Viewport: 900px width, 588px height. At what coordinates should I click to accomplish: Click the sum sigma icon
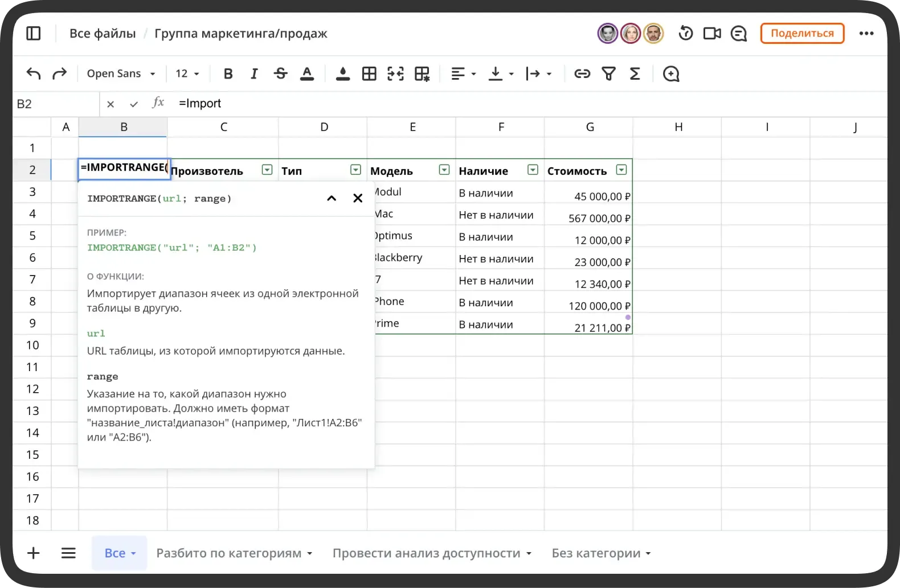coord(635,73)
